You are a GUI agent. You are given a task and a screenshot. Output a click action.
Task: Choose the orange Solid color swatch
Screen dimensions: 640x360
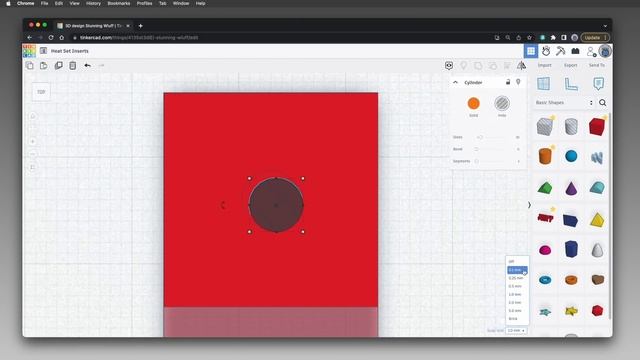pos(473,104)
